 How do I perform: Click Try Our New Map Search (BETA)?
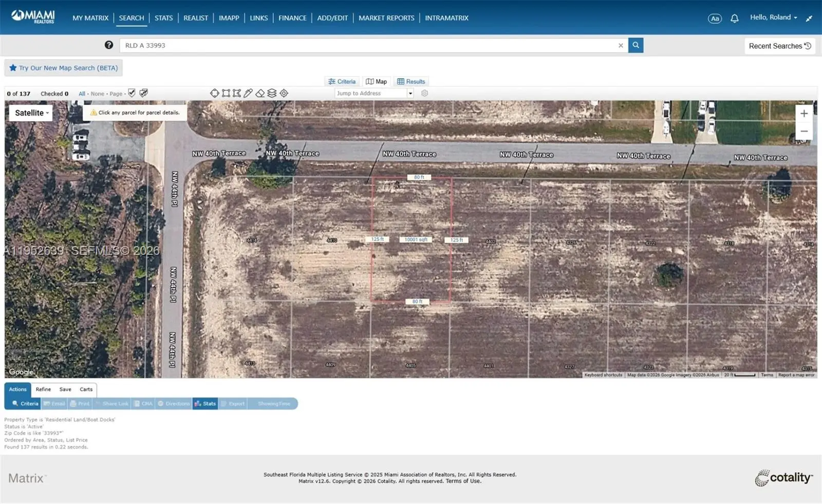[63, 68]
